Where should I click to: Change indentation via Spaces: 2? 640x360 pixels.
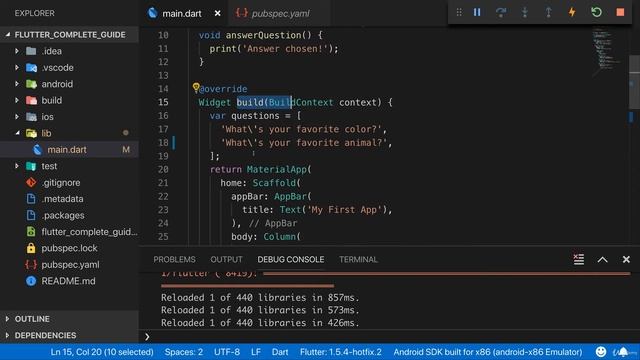click(x=184, y=352)
